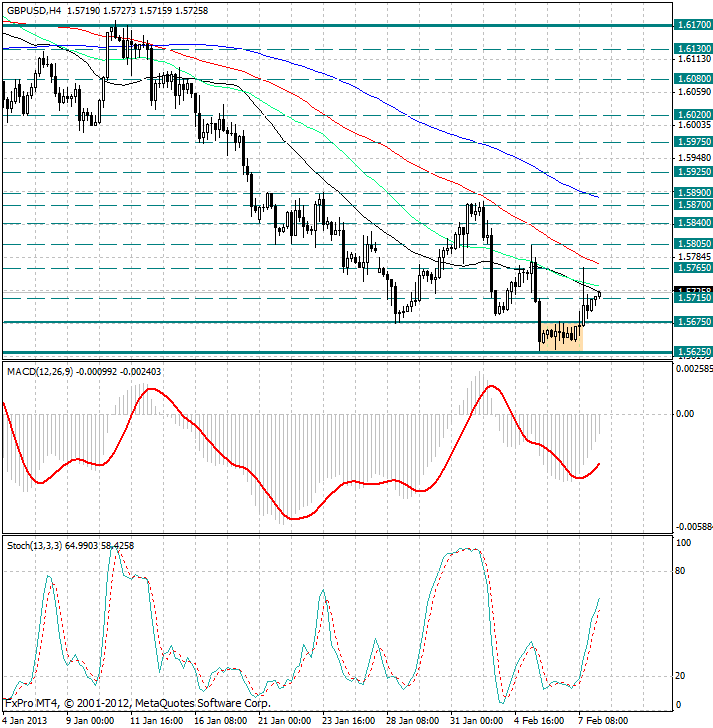Click the 1.60035 axis price value
Viewport: 713px width, 728px height.
(694, 125)
